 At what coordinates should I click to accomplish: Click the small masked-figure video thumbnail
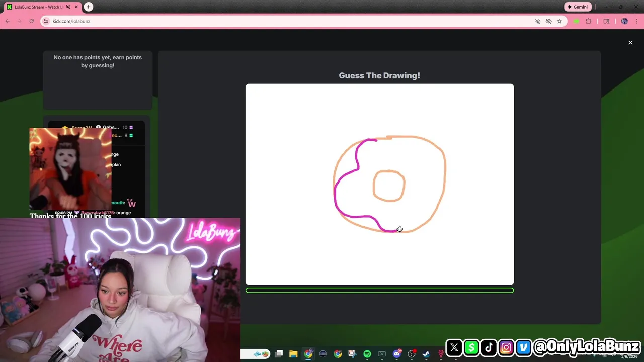70,168
